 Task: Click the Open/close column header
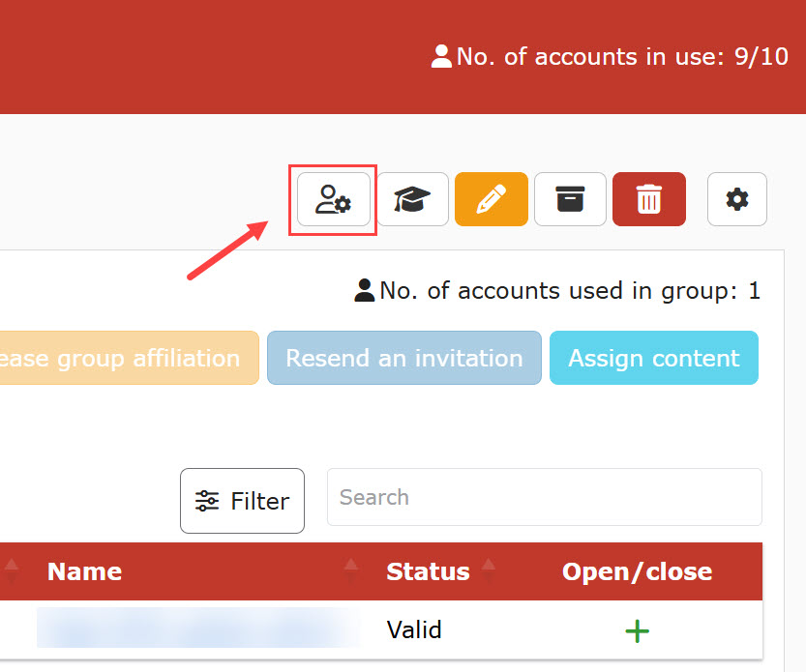(637, 571)
